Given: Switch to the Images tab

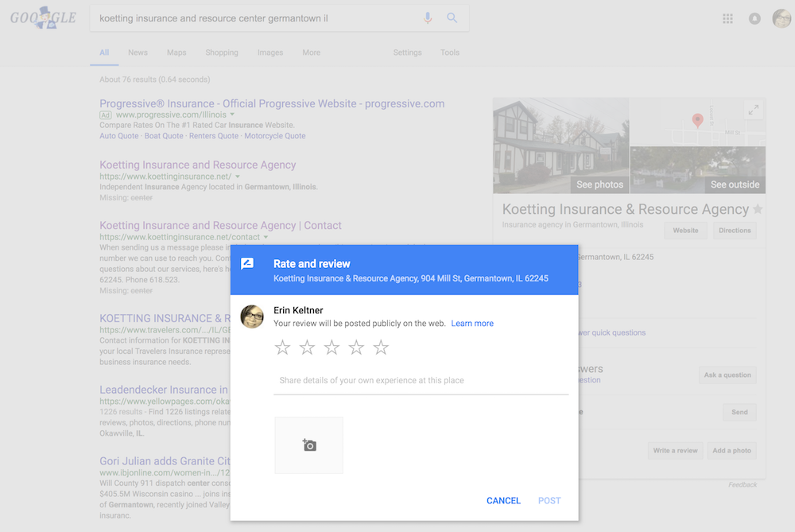Looking at the screenshot, I should (x=270, y=52).
